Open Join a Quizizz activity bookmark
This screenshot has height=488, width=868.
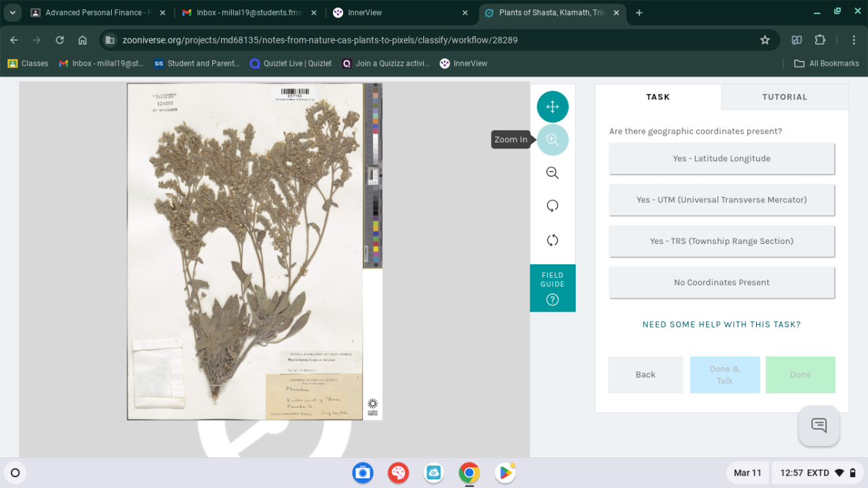(x=386, y=63)
